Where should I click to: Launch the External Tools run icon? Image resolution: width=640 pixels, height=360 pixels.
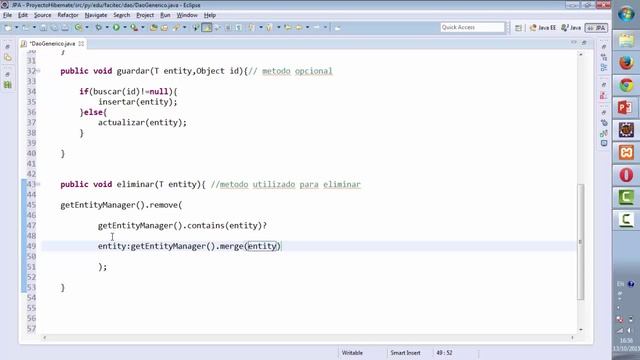[x=134, y=28]
